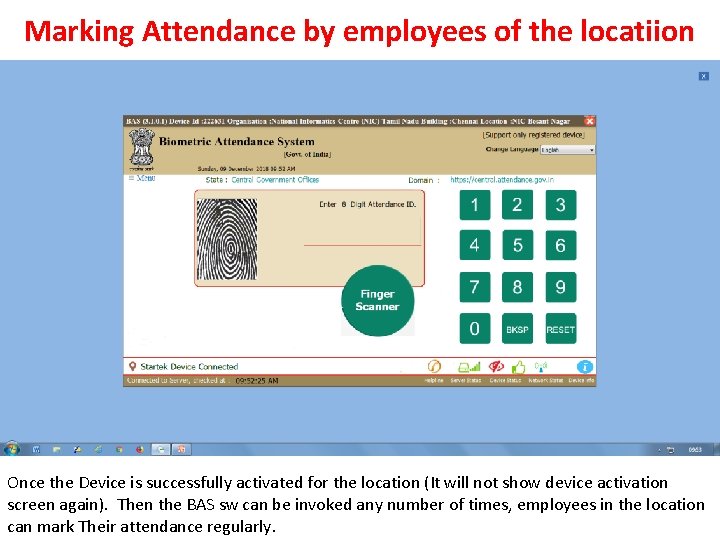This screenshot has width=720, height=540.
Task: Click the 'Biometric Attendance System' title
Action: tap(237, 141)
